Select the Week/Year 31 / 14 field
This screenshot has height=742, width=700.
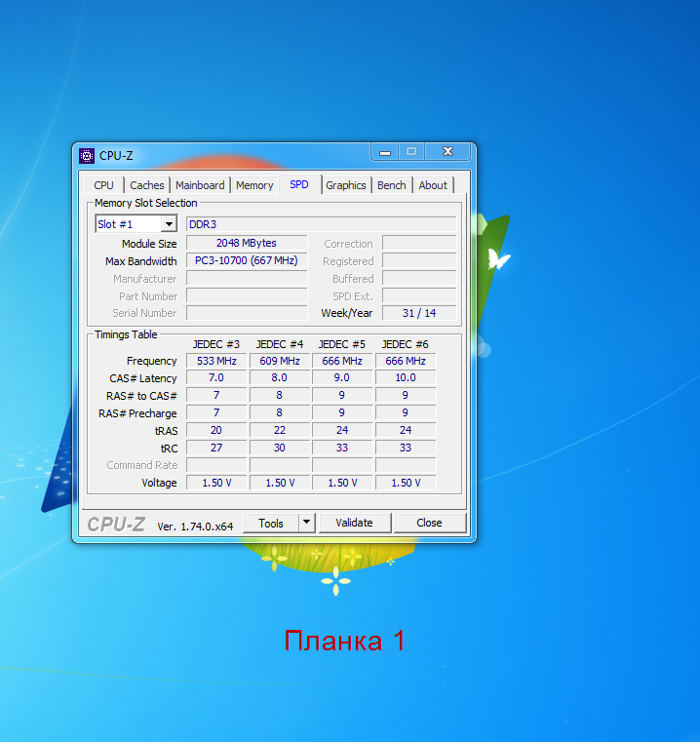tap(418, 314)
